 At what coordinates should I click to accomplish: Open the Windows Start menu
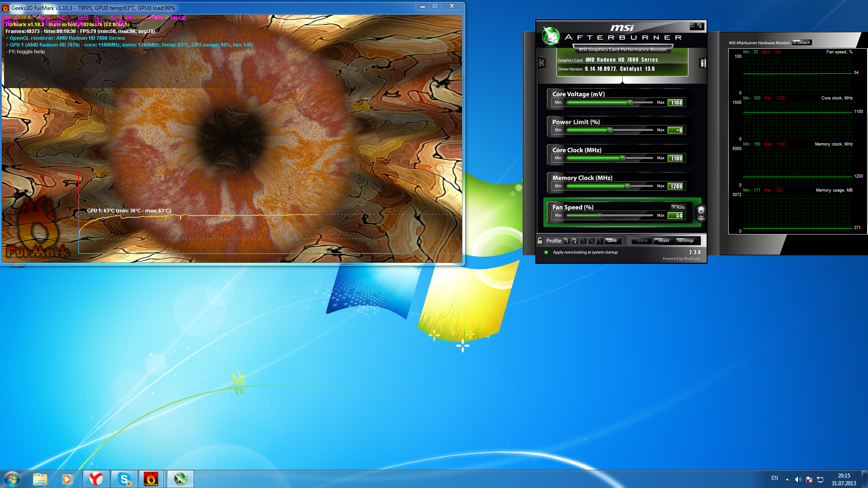point(12,479)
